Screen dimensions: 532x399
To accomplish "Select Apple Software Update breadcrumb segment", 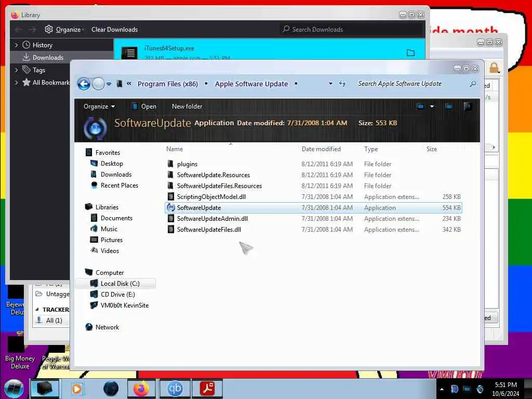I will point(251,84).
